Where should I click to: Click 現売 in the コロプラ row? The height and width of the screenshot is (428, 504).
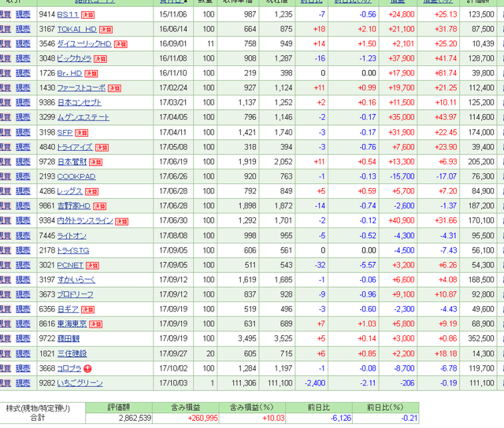point(23,369)
